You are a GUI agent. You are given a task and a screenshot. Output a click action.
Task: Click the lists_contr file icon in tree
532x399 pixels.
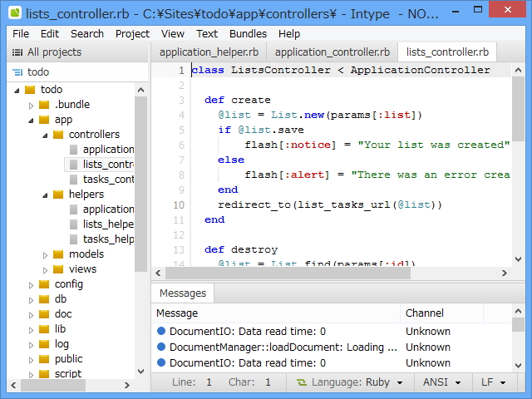click(73, 165)
